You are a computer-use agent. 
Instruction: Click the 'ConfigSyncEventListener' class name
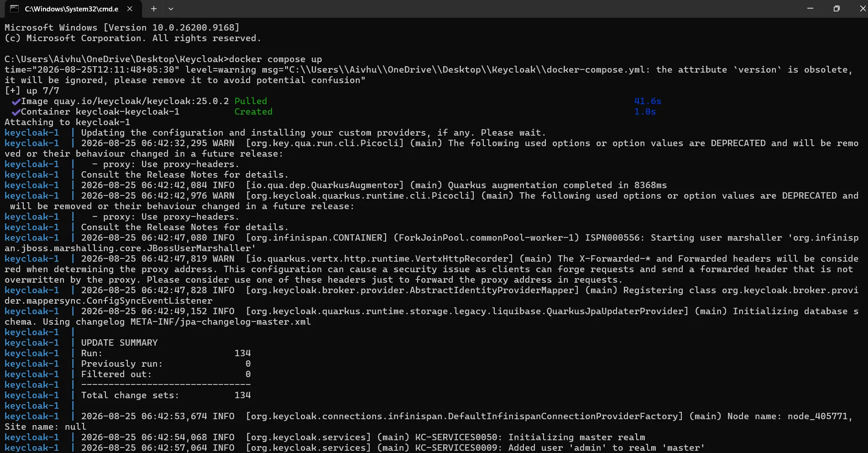pos(149,300)
